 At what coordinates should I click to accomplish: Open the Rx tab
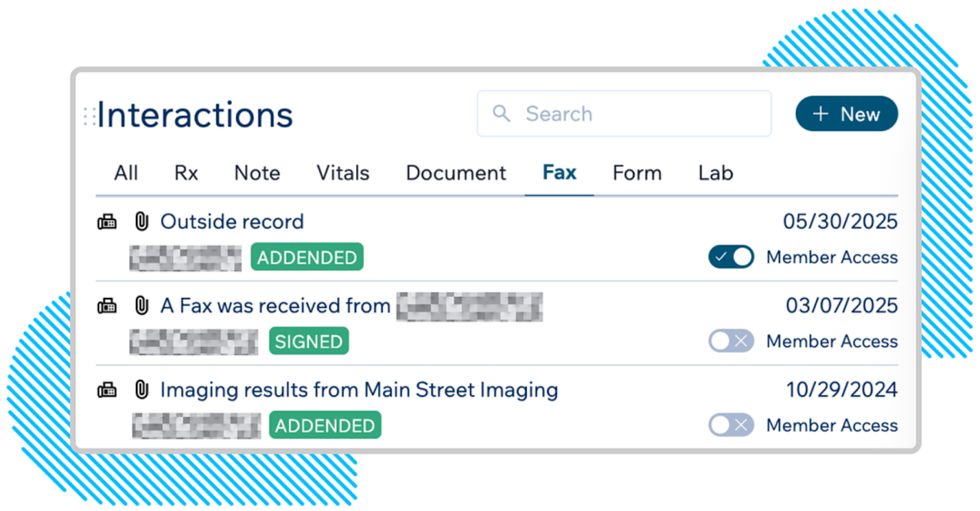click(186, 173)
